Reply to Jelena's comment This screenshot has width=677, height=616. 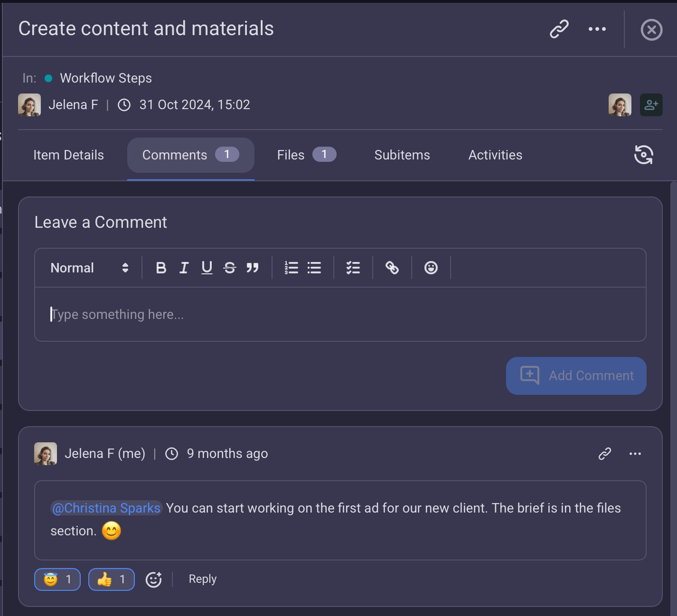(202, 579)
